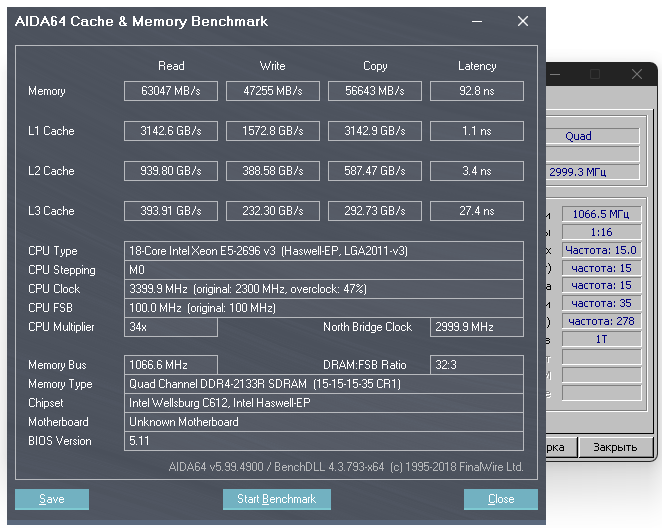This screenshot has height=528, width=662.
Task: Click the L3 Cache Latency value
Action: 477,211
